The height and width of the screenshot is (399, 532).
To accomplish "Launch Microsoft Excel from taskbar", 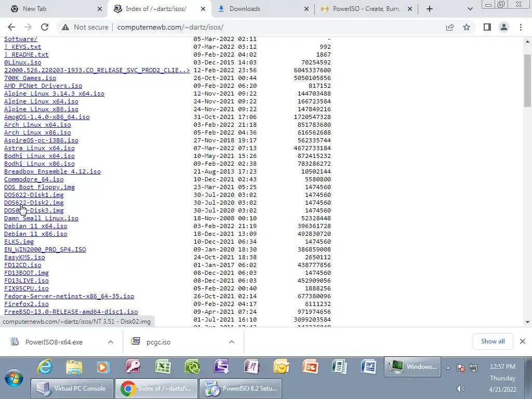I will coord(163,367).
